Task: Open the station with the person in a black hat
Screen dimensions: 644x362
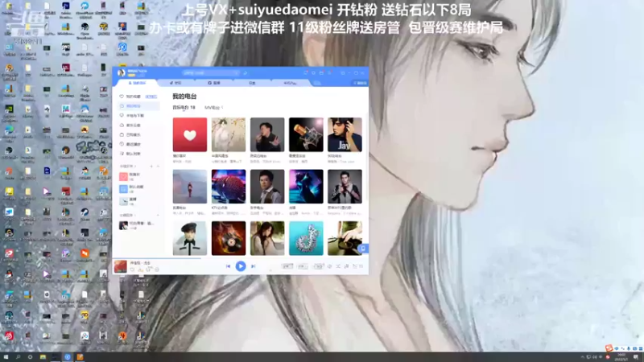Action: [x=190, y=238]
